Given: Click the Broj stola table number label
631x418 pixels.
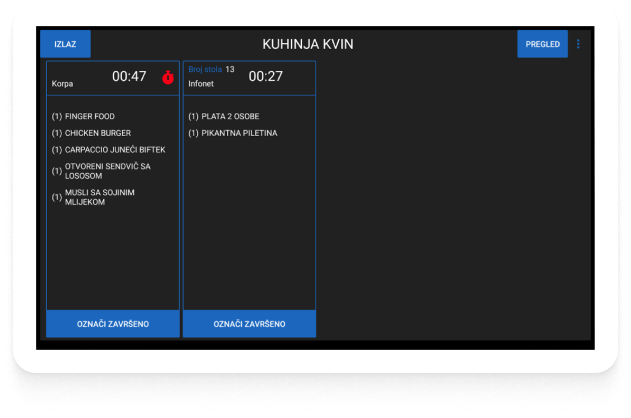Looking at the screenshot, I should point(204,70).
